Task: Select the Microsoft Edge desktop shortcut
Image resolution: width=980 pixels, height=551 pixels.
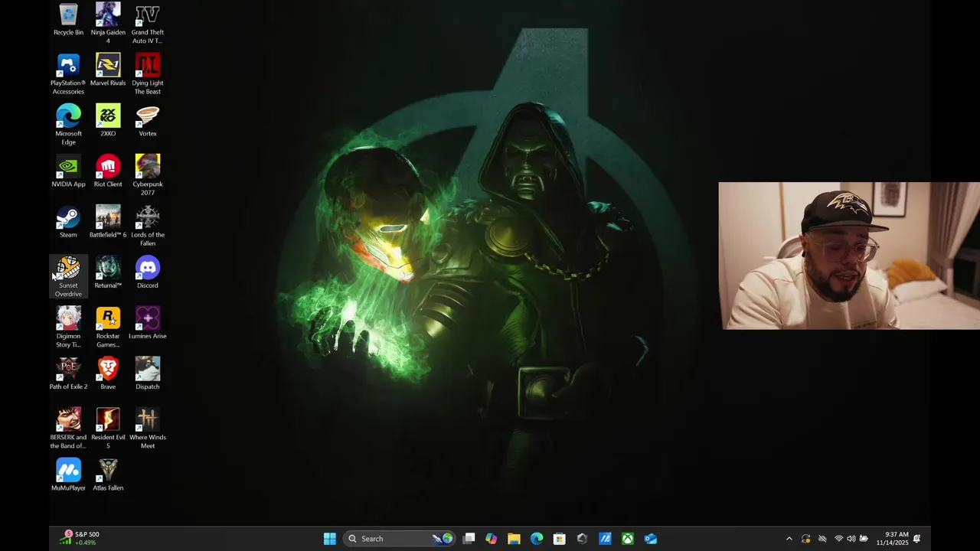Action: point(68,125)
